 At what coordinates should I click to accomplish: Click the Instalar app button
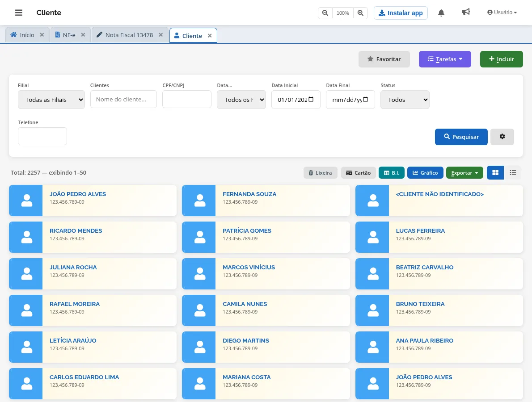(401, 13)
